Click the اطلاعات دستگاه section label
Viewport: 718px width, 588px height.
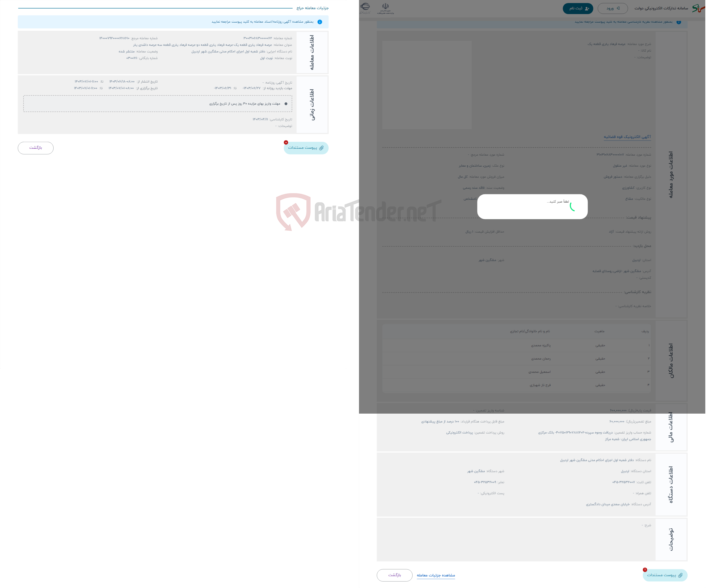pyautogui.click(x=671, y=485)
